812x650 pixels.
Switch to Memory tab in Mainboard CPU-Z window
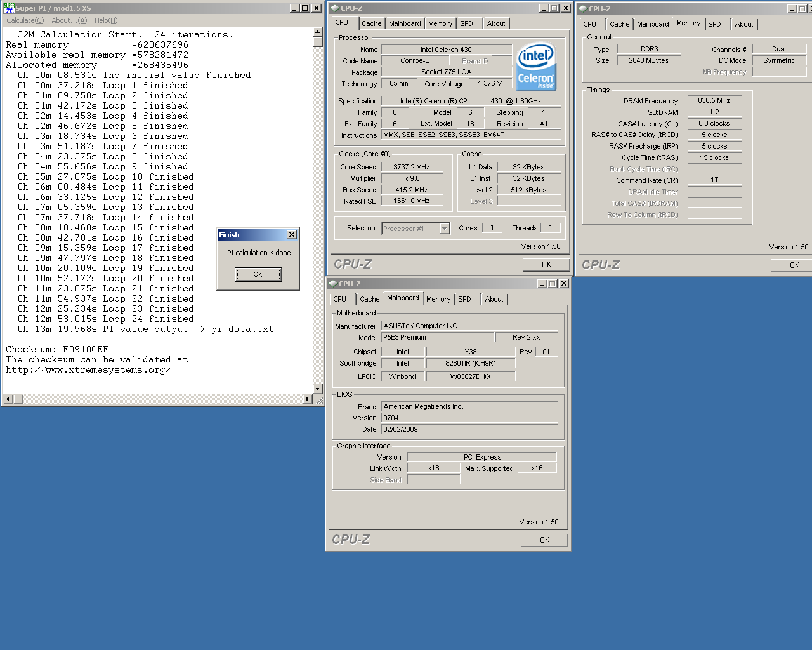(438, 299)
